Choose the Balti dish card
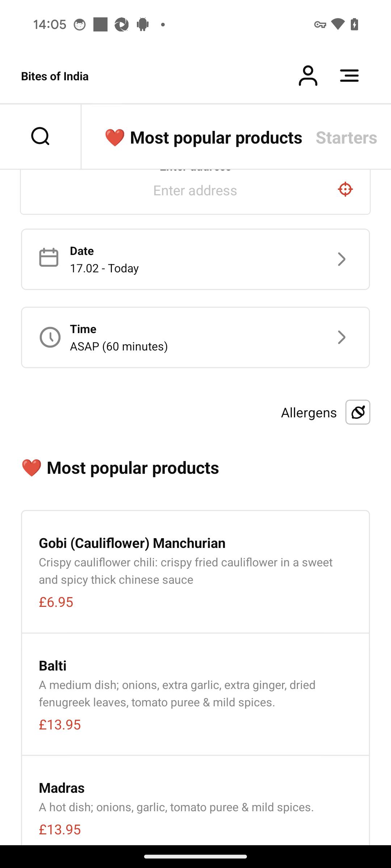The height and width of the screenshot is (868, 391). [x=195, y=694]
